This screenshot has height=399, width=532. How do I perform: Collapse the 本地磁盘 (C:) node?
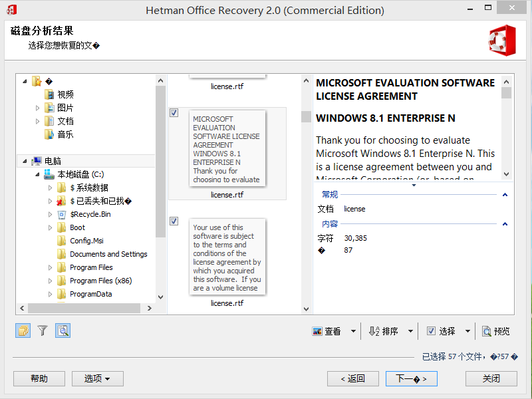(37, 174)
